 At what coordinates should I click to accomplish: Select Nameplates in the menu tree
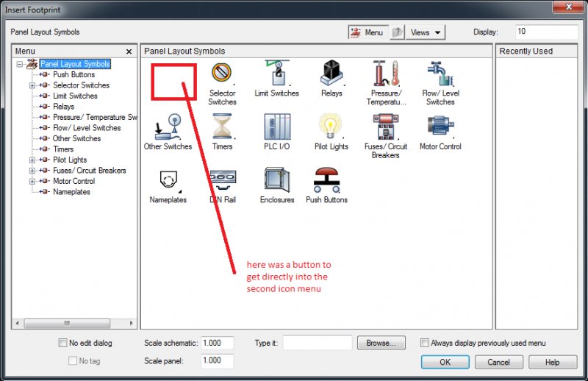pos(71,192)
